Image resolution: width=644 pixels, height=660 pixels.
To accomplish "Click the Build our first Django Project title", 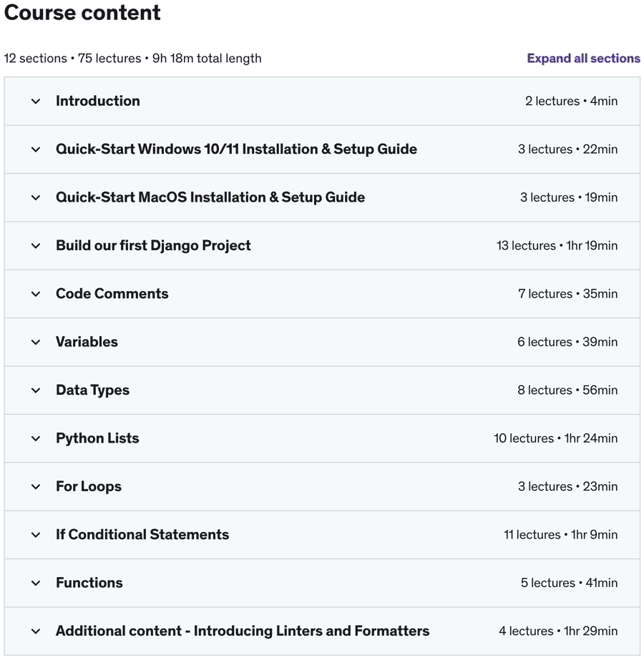I will [153, 245].
